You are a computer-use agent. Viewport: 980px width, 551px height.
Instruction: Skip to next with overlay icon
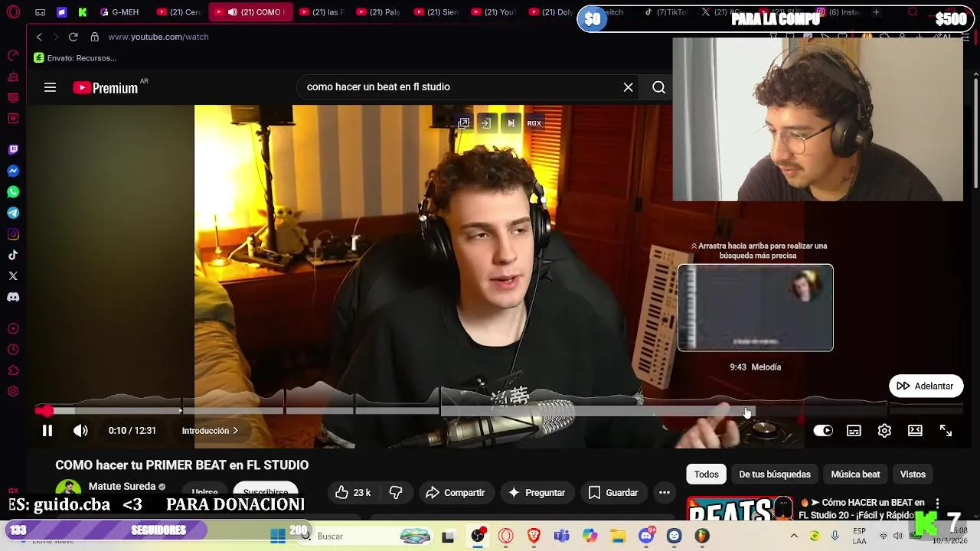[x=511, y=123]
